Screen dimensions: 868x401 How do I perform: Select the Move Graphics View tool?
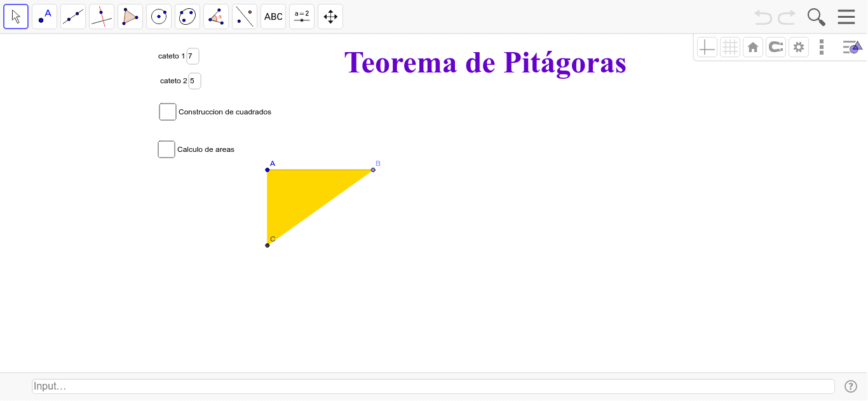click(330, 17)
